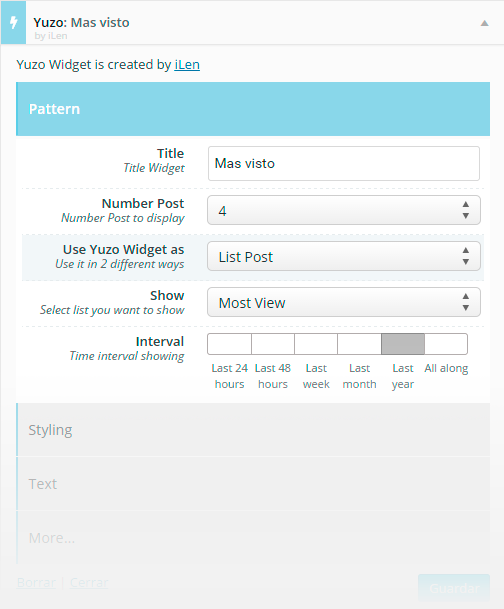Expand the Styling section
This screenshot has width=504, height=609.
click(253, 430)
